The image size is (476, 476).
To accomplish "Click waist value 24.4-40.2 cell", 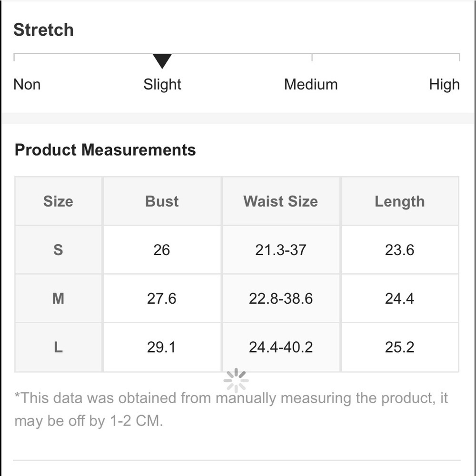I will [x=281, y=347].
